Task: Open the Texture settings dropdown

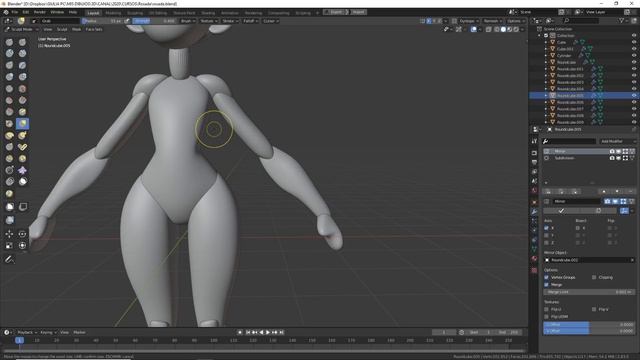Action: pyautogui.click(x=209, y=21)
